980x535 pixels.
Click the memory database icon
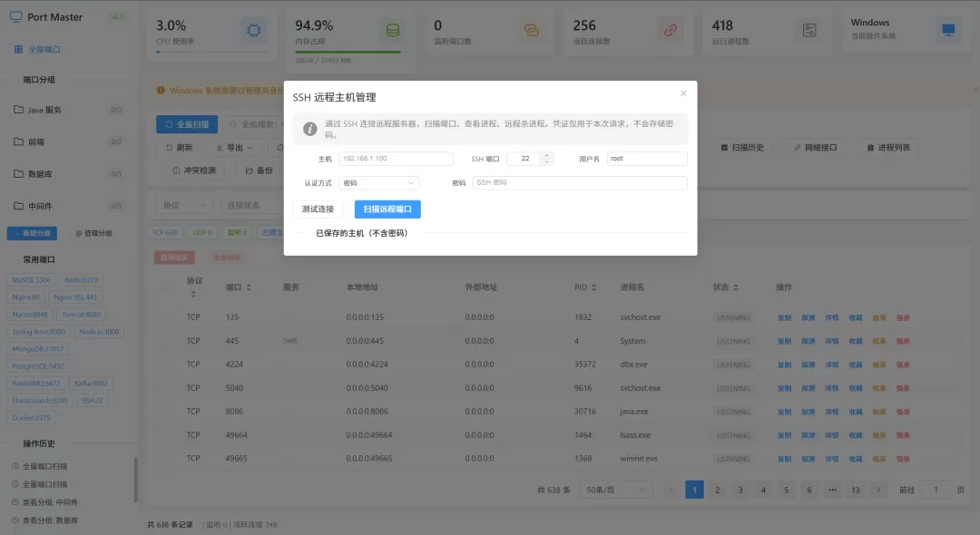click(x=393, y=30)
